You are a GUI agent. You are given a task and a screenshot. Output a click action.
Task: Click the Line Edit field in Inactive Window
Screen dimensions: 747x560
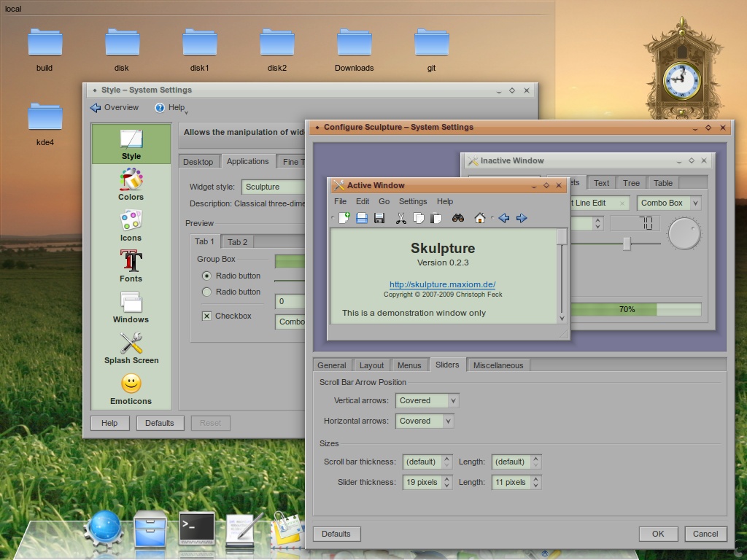[x=600, y=203]
